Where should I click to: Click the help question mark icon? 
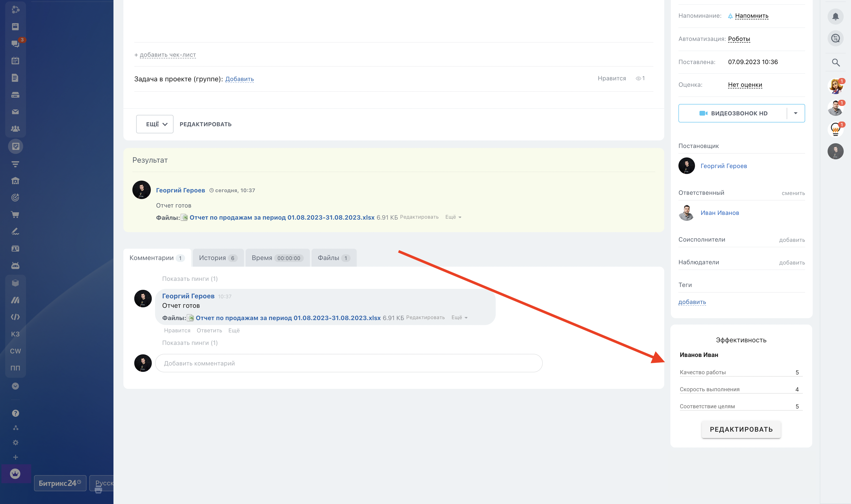(x=15, y=413)
